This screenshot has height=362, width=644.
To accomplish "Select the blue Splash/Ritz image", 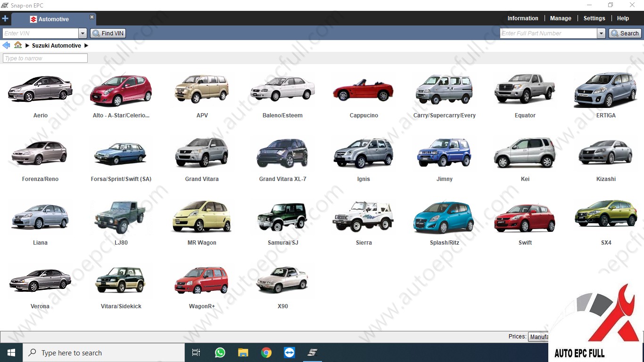I will [444, 217].
